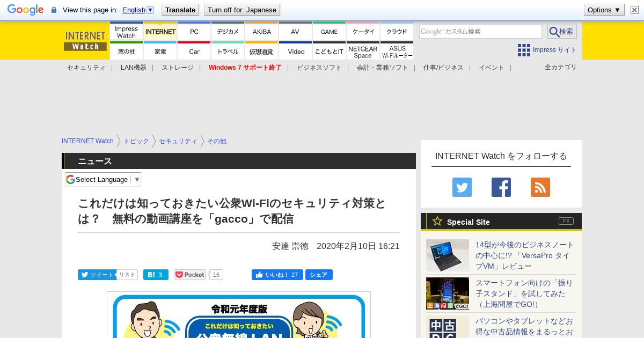The width and height of the screenshot is (644, 338).
Task: Open the AV tab
Action: (295, 32)
